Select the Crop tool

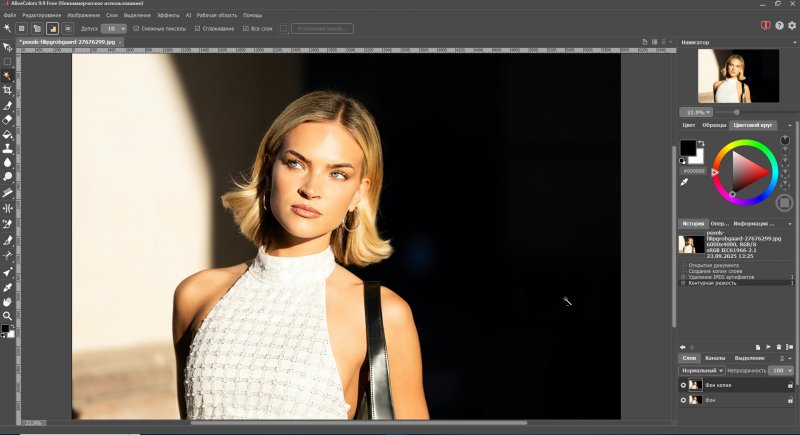tap(7, 90)
